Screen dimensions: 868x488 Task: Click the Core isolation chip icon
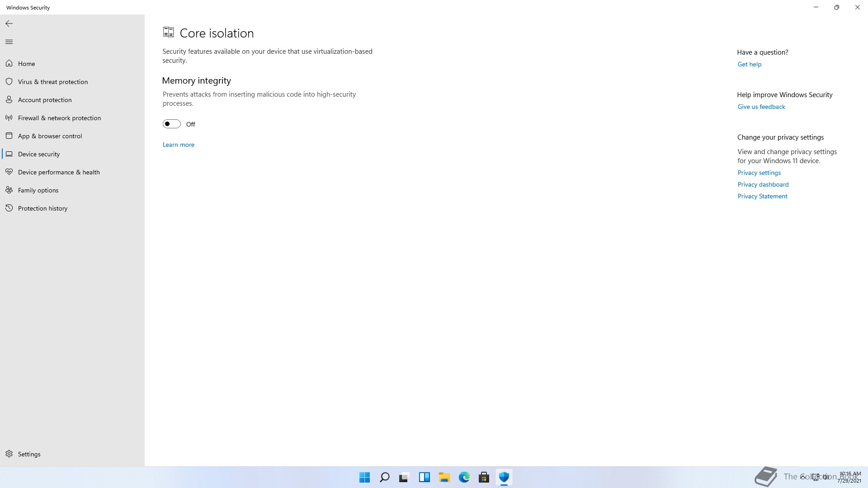tap(168, 32)
